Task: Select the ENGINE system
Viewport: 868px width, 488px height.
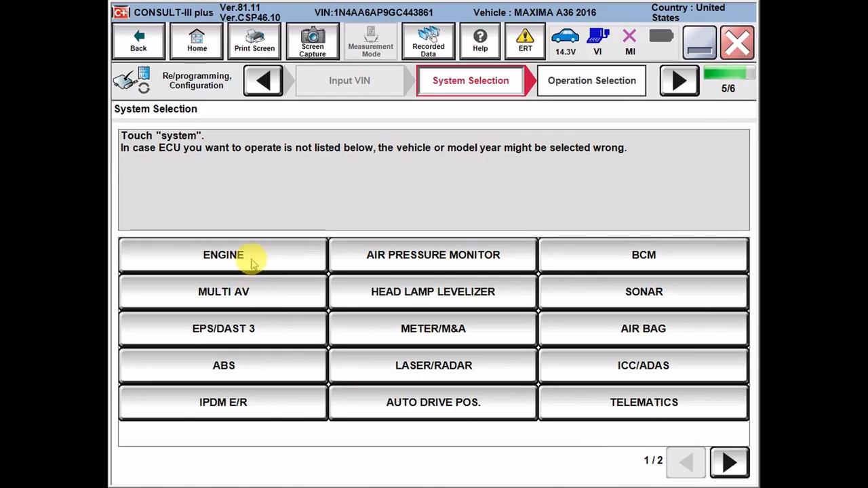Action: (223, 256)
